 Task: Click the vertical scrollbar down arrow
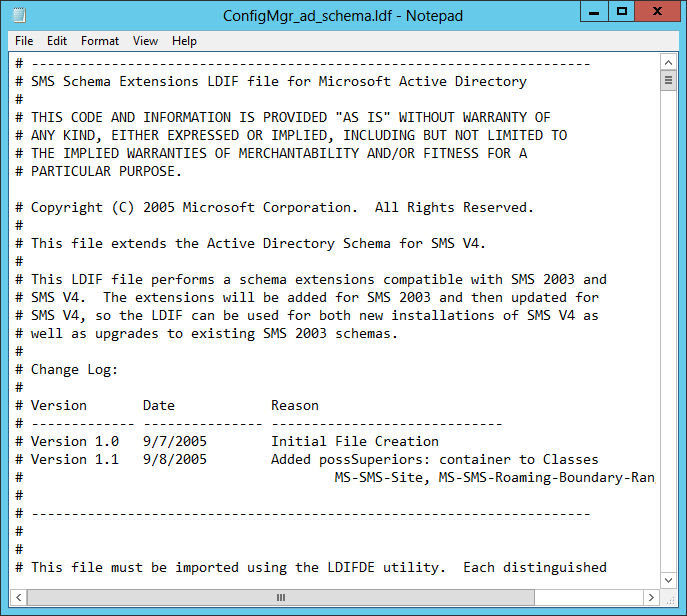668,580
